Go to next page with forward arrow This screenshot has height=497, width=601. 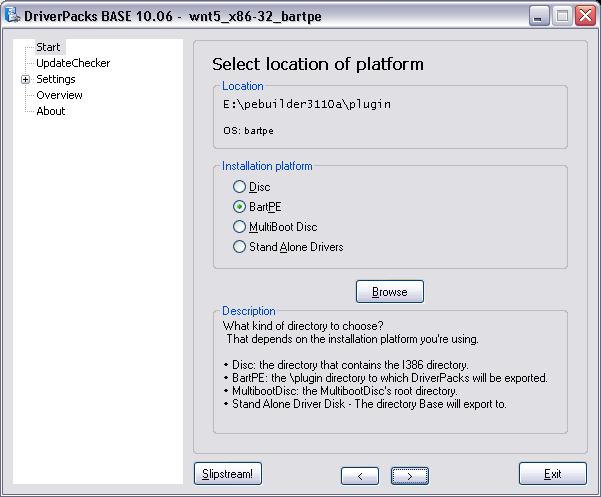pos(409,475)
